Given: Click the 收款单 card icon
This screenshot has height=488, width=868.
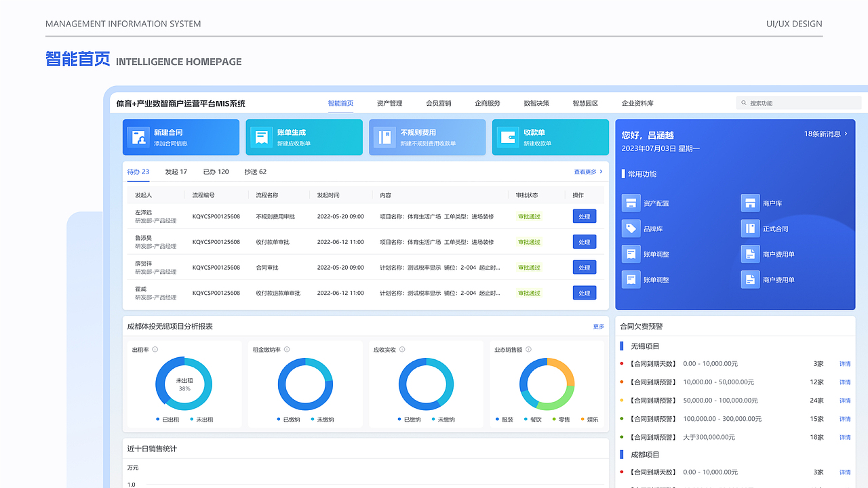Looking at the screenshot, I should coord(509,138).
